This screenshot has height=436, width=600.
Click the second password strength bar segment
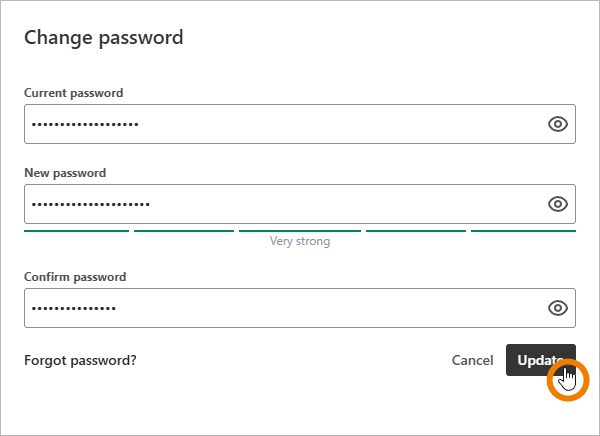tap(183, 231)
